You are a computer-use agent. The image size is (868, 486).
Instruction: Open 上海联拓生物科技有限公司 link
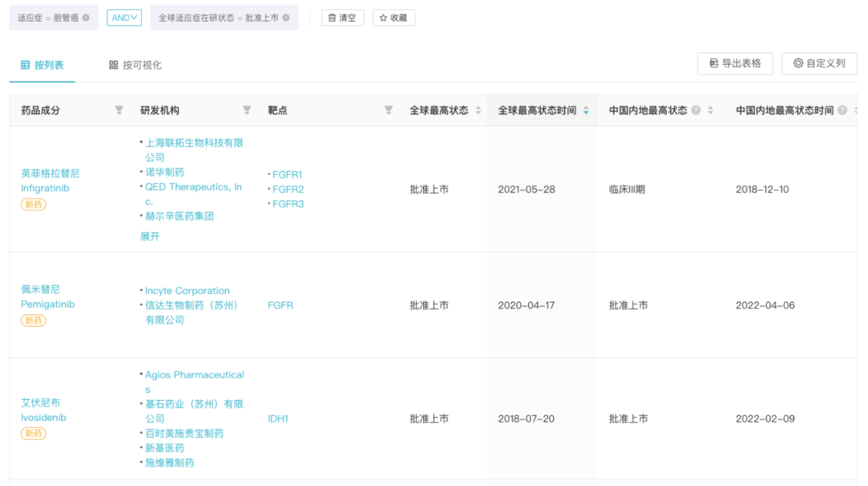click(194, 150)
